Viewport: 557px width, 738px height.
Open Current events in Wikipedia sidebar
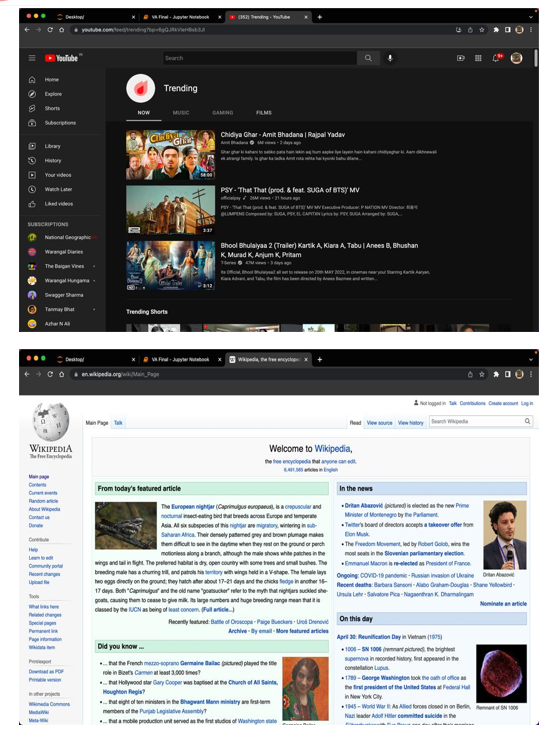tap(43, 493)
